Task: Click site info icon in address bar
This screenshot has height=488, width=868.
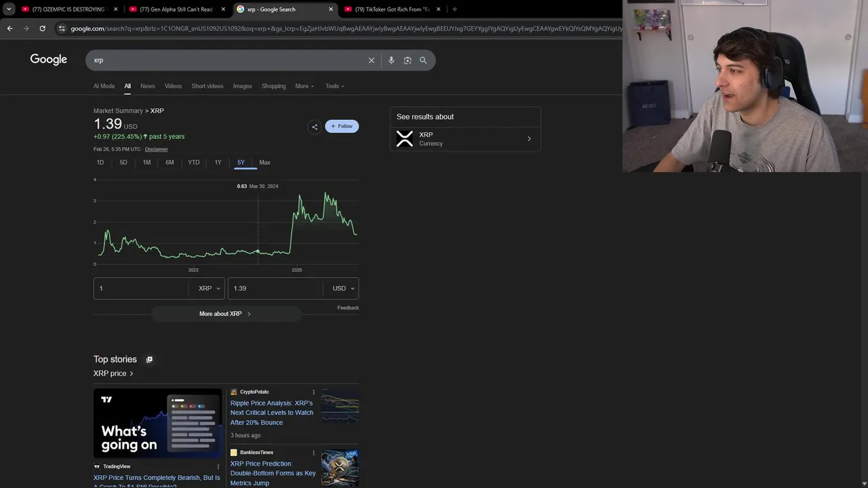Action: pyautogui.click(x=62, y=28)
